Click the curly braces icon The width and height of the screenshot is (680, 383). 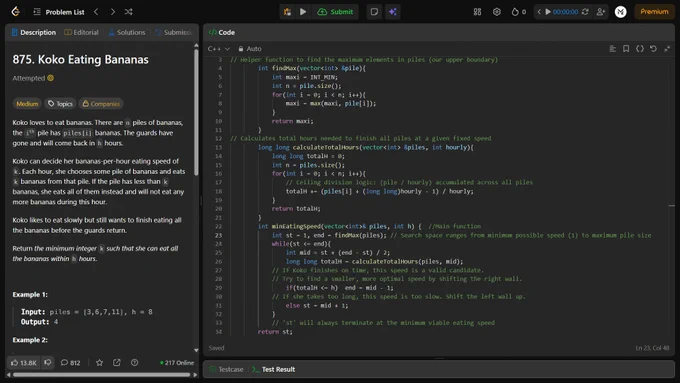point(640,49)
